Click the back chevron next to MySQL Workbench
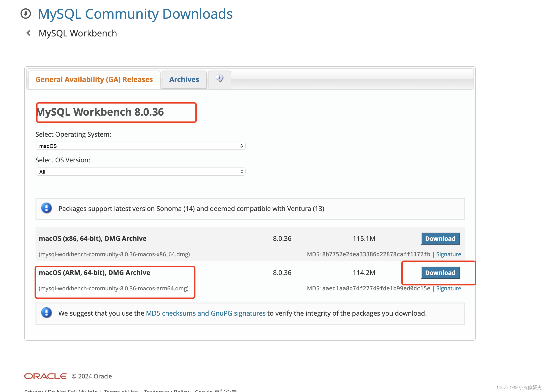 (29, 33)
